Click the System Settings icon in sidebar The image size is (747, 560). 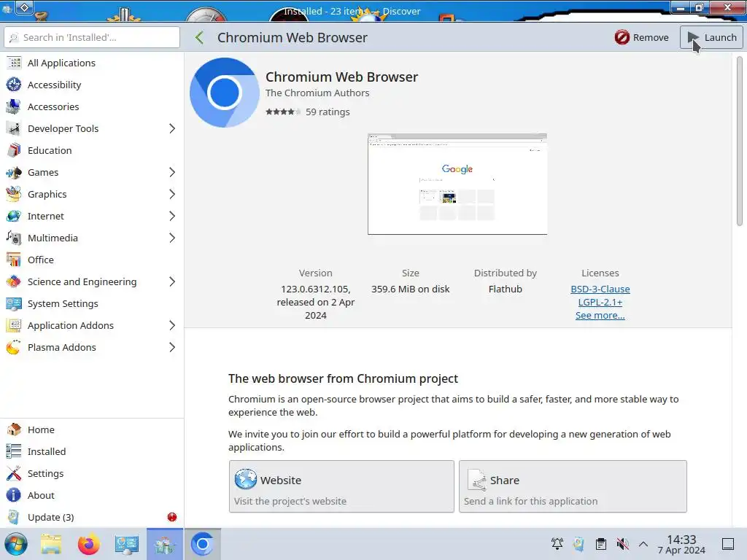pos(14,304)
